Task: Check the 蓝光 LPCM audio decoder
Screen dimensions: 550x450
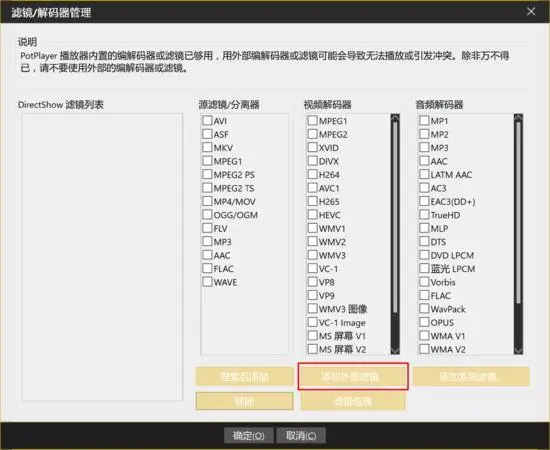Action: pyautogui.click(x=424, y=268)
